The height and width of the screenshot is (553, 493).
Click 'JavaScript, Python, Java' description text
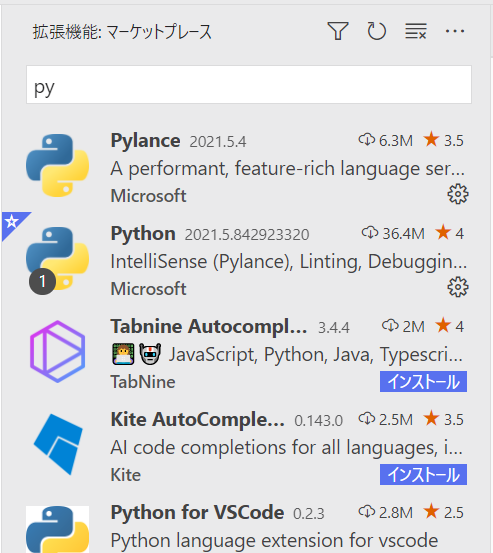pos(316,354)
